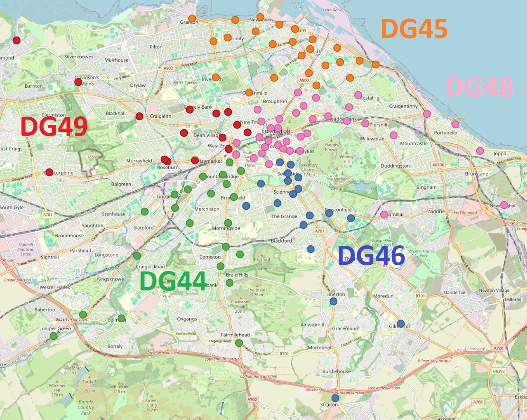Click the red marker at Corstorphine
The height and width of the screenshot is (420, 527).
point(49,172)
